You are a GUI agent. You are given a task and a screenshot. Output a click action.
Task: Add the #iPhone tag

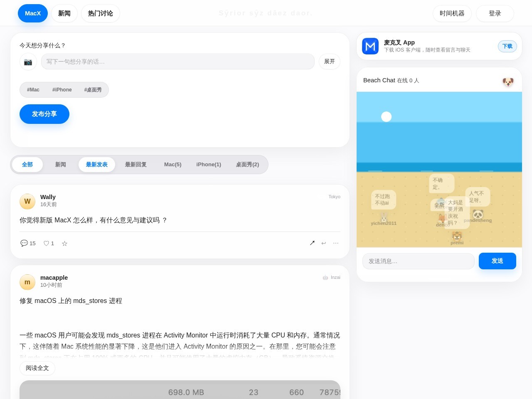point(62,90)
